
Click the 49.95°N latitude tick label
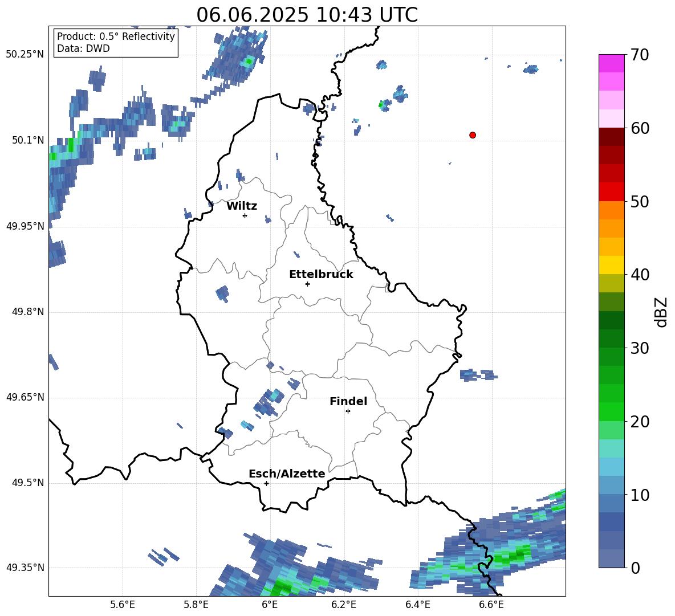[25, 226]
